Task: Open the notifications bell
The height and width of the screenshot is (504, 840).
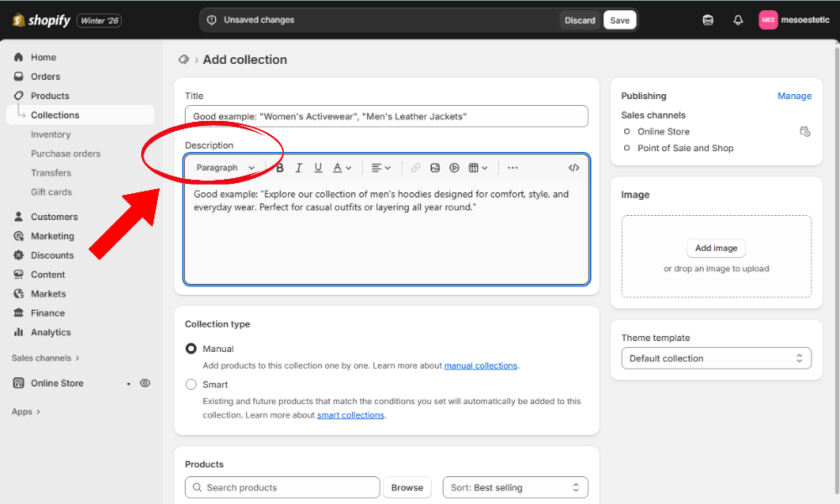Action: click(x=738, y=20)
